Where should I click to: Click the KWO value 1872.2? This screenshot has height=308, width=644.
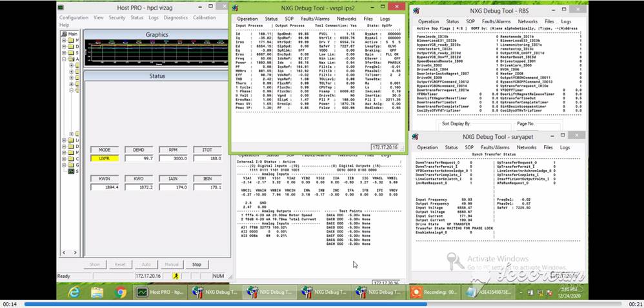pos(139,187)
